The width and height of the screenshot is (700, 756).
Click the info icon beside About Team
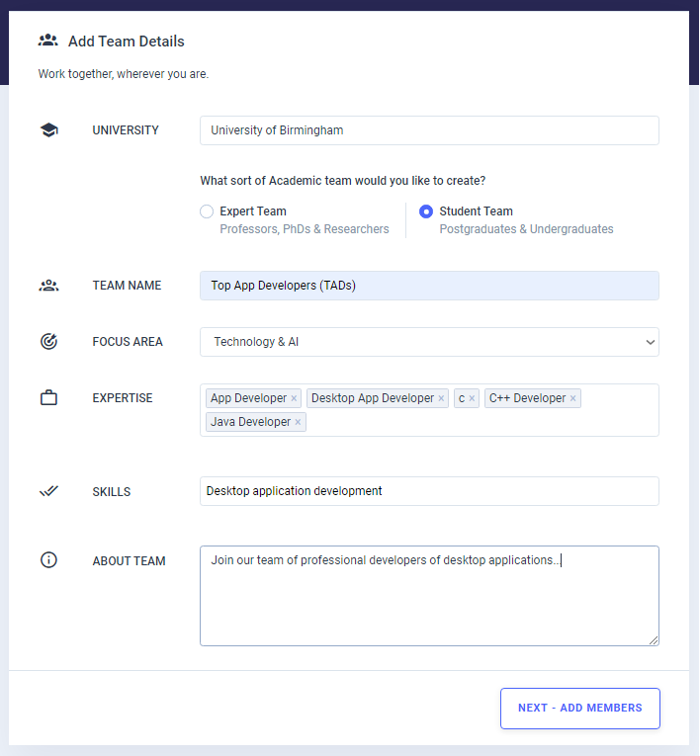(48, 560)
